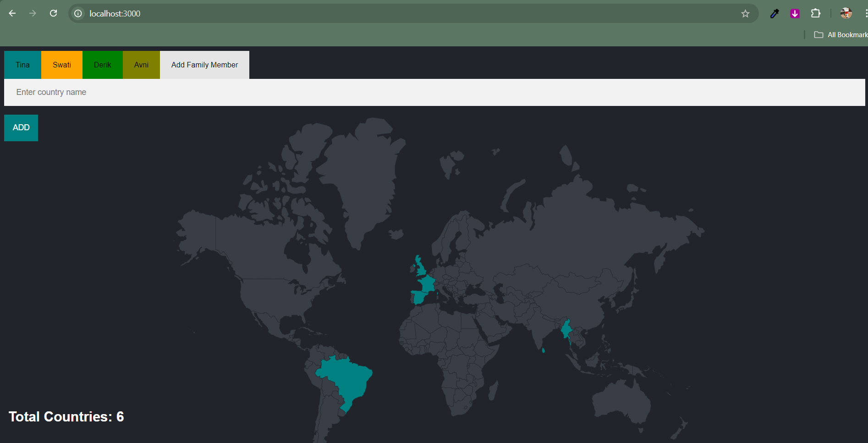868x443 pixels.
Task: Click the browser forward arrow
Action: pos(33,13)
